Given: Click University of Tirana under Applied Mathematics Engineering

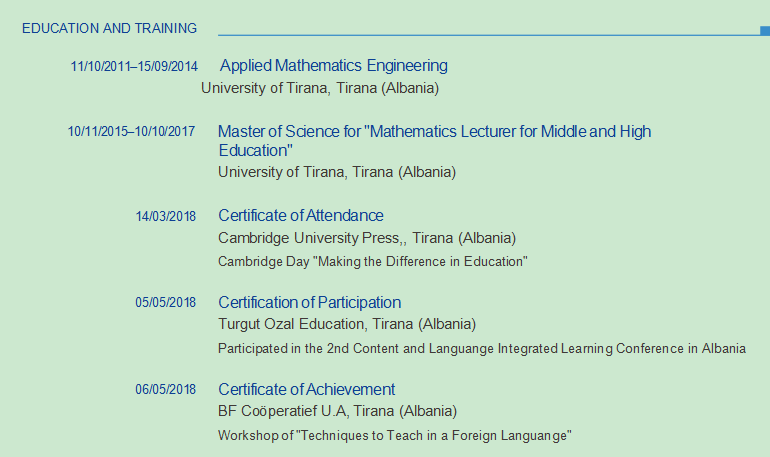Looking at the screenshot, I should [320, 88].
